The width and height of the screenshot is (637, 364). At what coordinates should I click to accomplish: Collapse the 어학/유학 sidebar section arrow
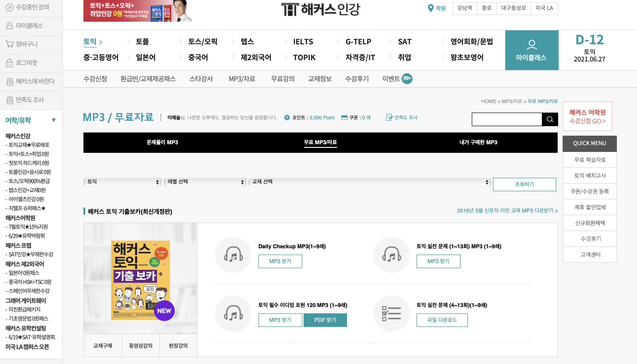coord(54,120)
